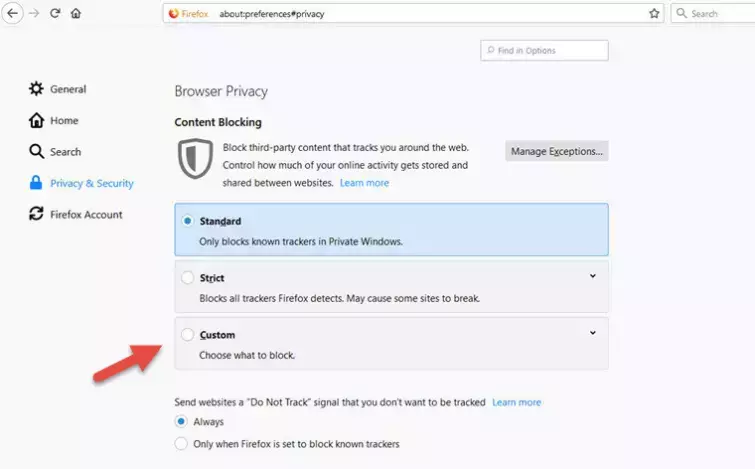Reload the page with the refresh icon
Viewport: 755px width, 469px height.
pyautogui.click(x=55, y=14)
